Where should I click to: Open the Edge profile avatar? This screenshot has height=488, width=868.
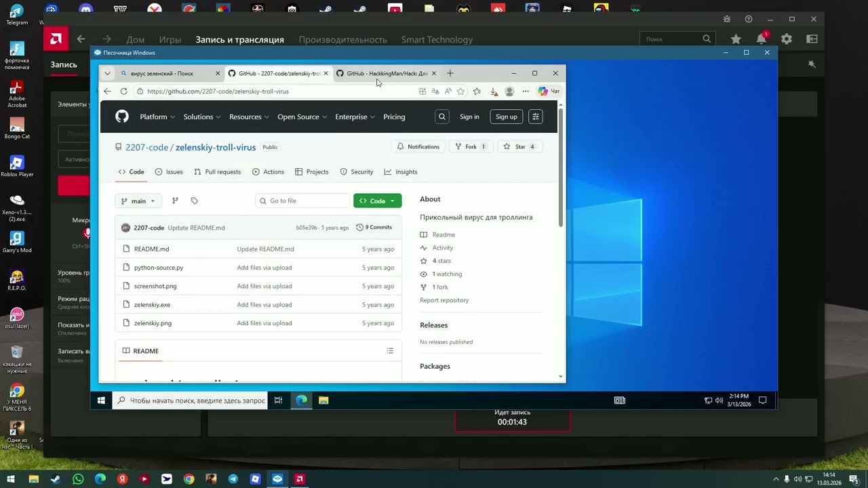click(509, 91)
